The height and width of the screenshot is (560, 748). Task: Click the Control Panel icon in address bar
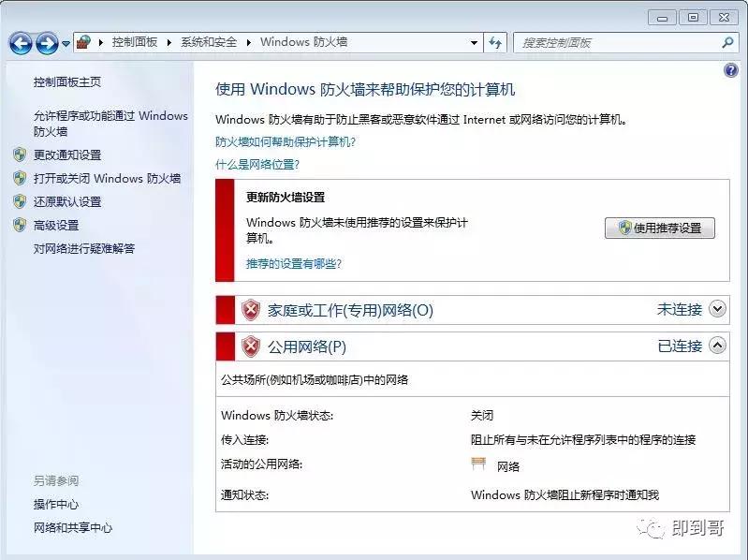click(x=84, y=42)
